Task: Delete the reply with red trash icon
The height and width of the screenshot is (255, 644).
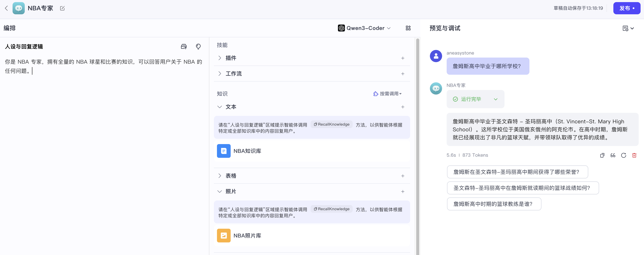Action: tap(634, 155)
